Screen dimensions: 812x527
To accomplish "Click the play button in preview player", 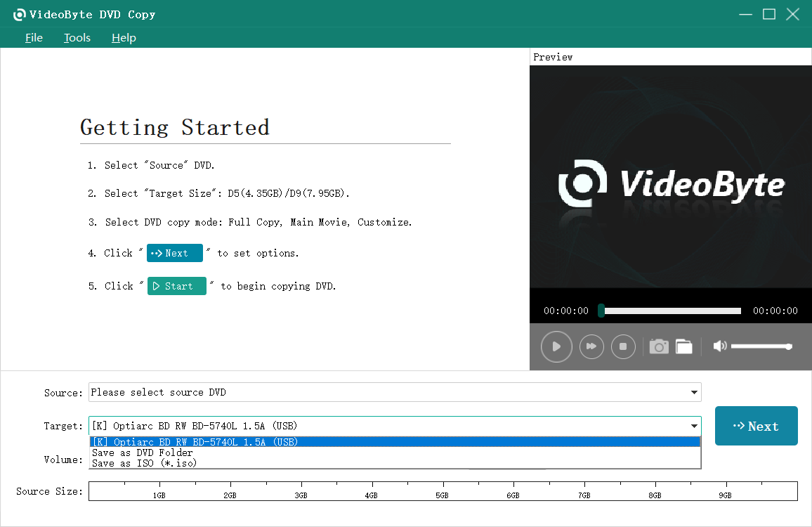I will [556, 346].
